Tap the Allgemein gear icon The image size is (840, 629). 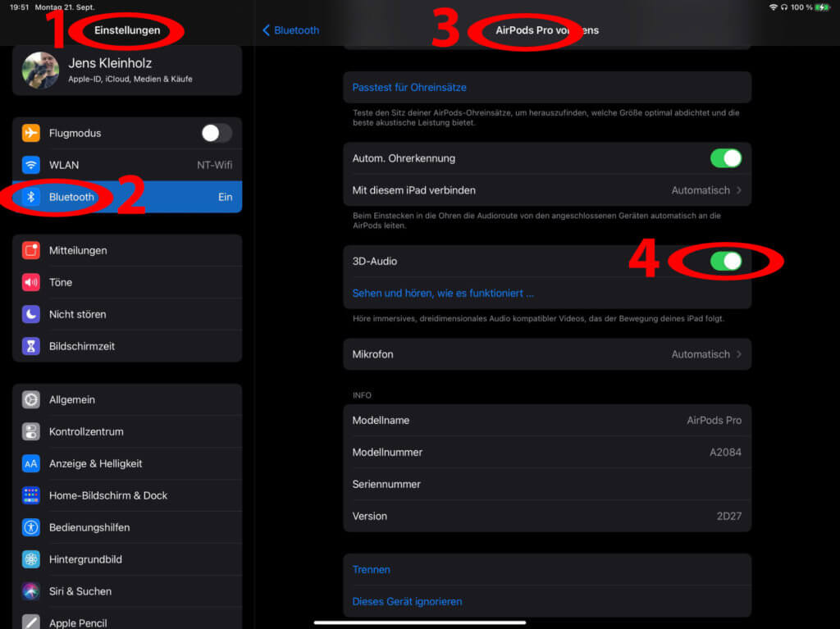coord(31,399)
